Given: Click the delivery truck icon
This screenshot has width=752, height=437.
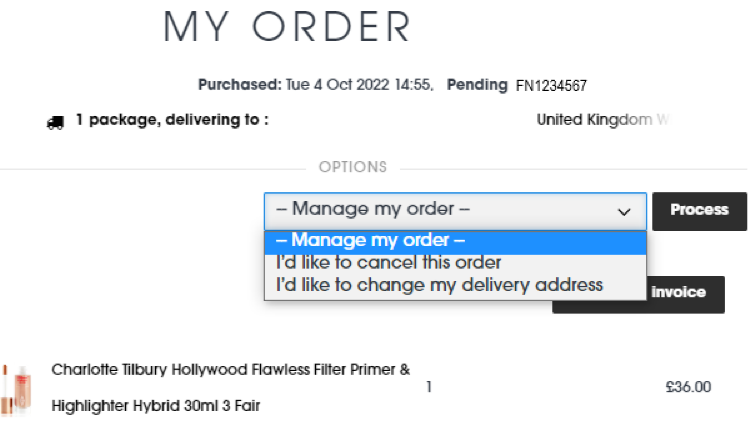Looking at the screenshot, I should click(56, 122).
